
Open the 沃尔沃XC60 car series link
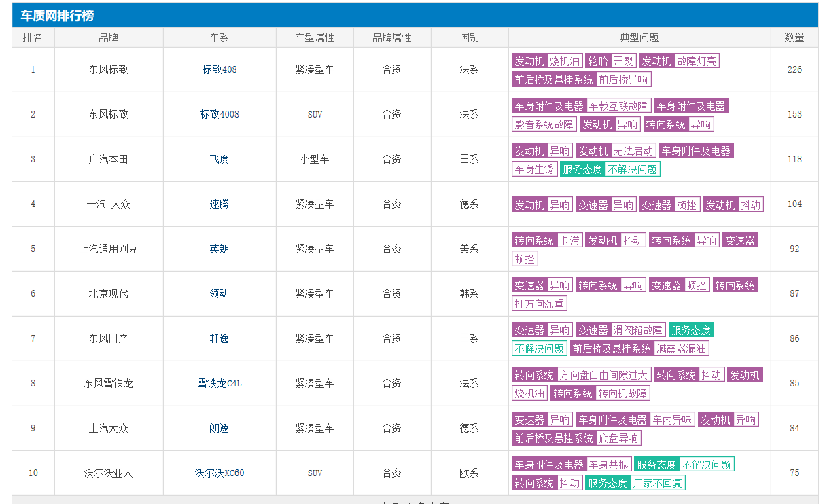220,473
